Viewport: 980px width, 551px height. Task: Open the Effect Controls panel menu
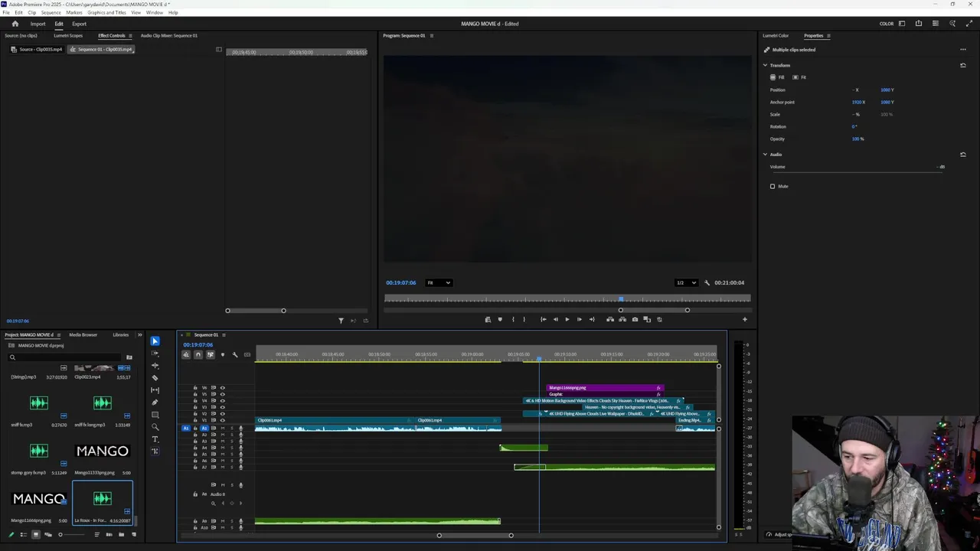(130, 35)
